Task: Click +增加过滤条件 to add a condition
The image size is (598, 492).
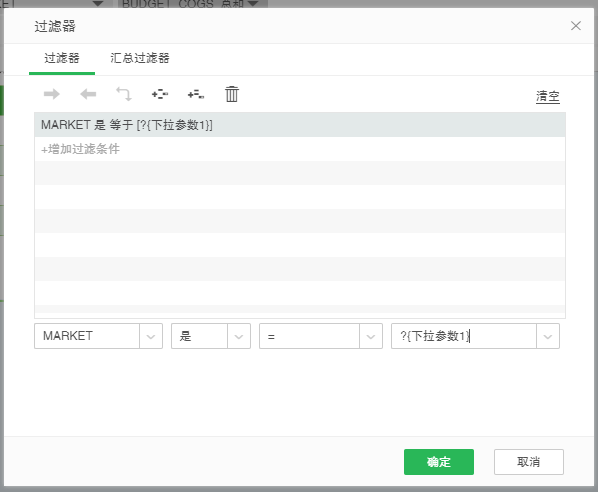Action: tap(80, 149)
